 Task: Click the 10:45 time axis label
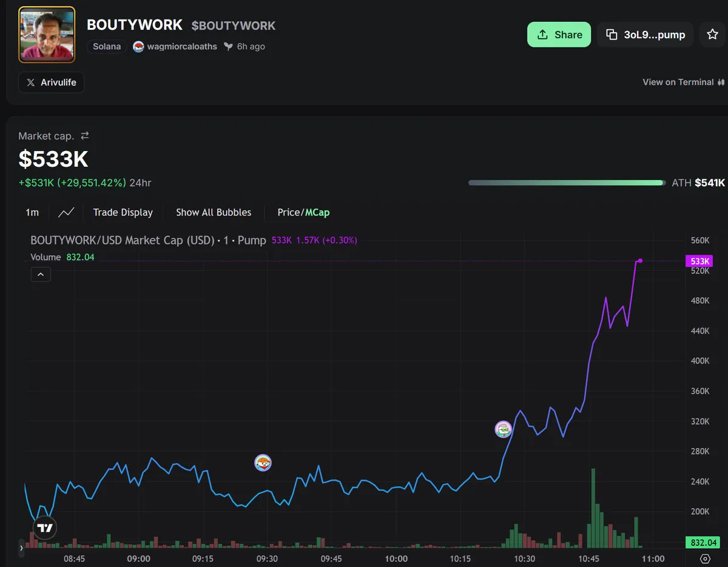coord(589,559)
